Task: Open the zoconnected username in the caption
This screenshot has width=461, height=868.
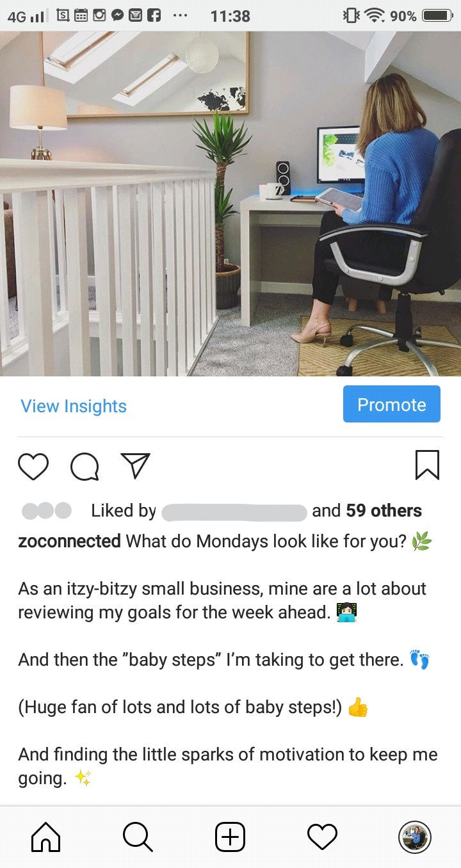Action: 69,542
